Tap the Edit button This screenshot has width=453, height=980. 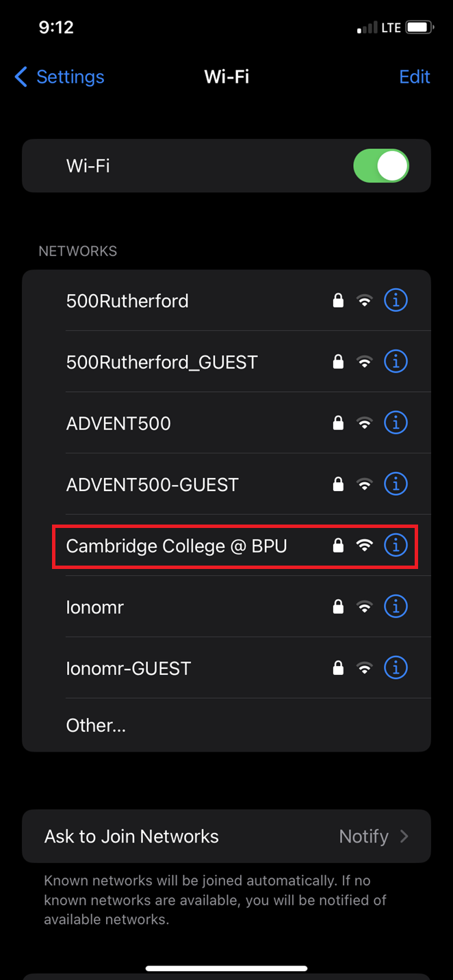414,77
